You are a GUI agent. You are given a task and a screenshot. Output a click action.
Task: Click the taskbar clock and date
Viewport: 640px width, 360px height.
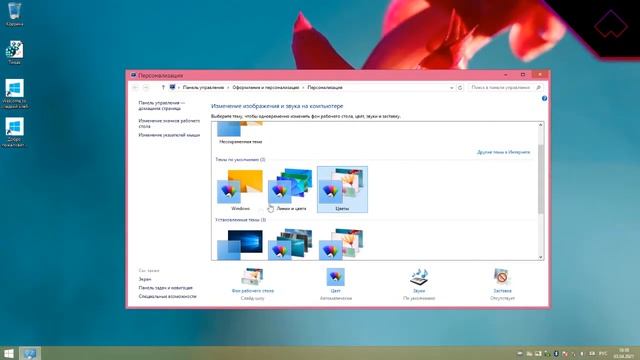tap(624, 353)
